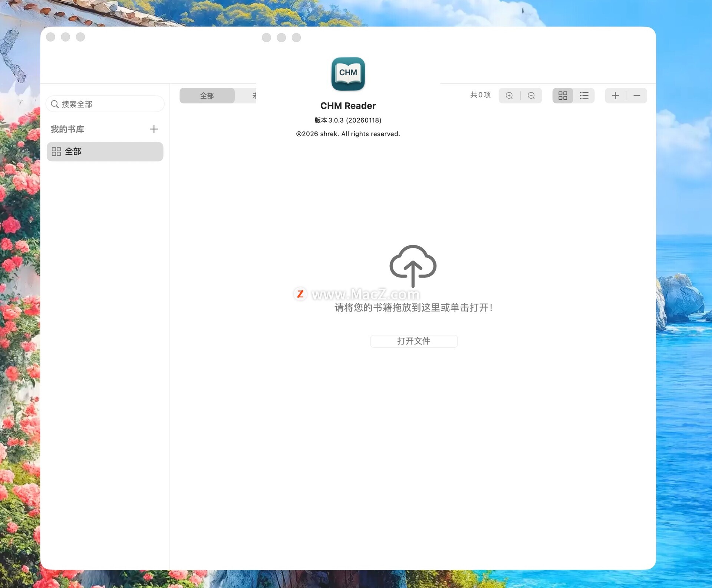Add new library next to 我的书库
This screenshot has height=588, width=712.
154,129
